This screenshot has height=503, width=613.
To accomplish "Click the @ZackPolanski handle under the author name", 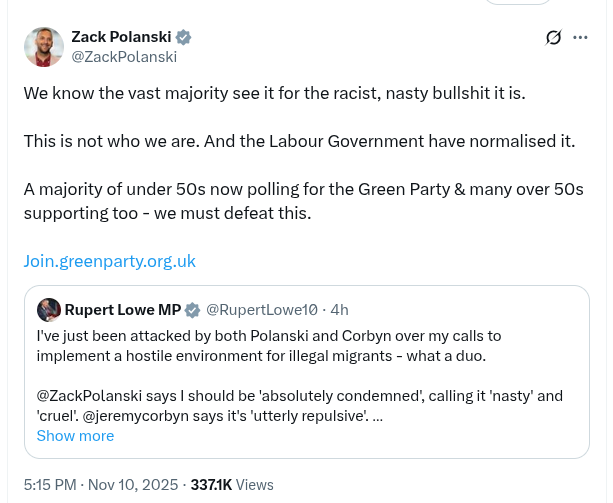I will pos(124,57).
